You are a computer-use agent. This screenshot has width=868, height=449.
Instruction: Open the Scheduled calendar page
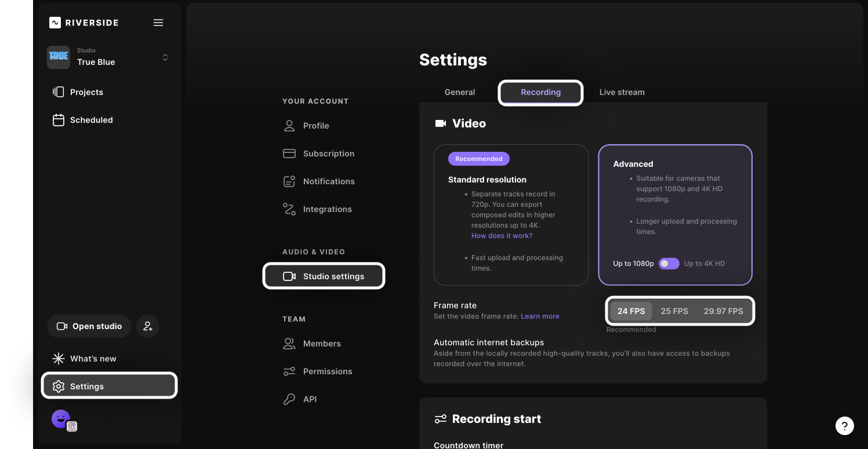pos(91,120)
